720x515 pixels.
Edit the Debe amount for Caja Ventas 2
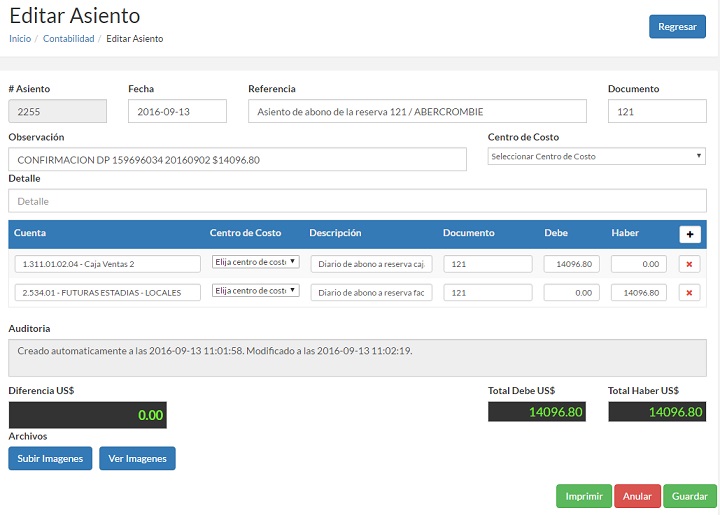[x=571, y=264]
